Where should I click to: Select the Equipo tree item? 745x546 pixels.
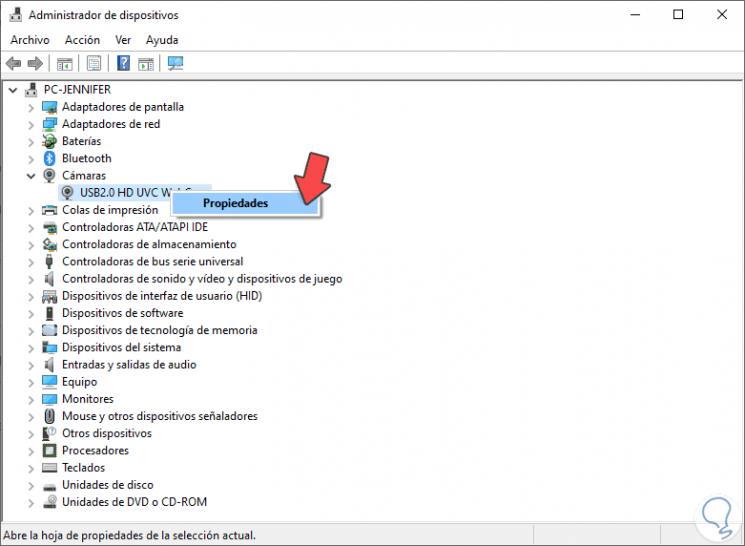click(79, 382)
